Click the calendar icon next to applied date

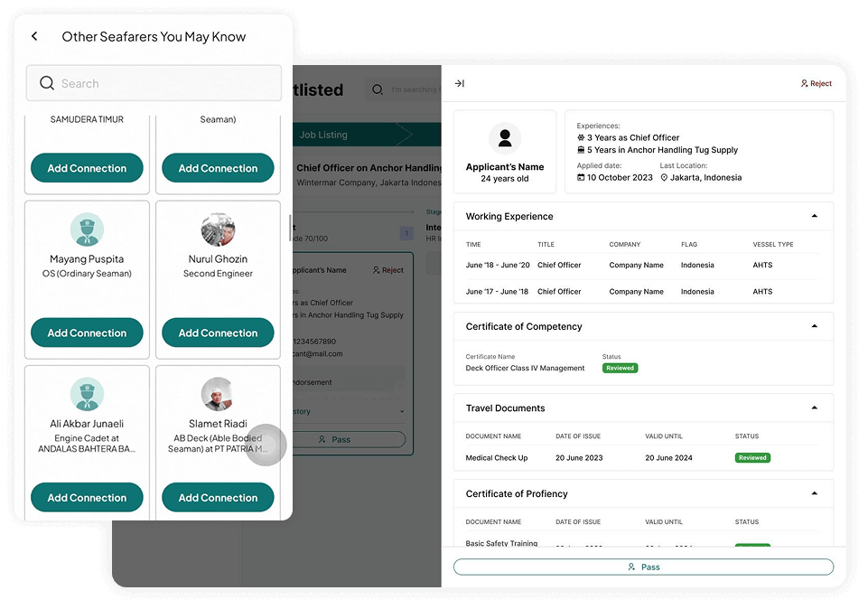pyautogui.click(x=581, y=178)
